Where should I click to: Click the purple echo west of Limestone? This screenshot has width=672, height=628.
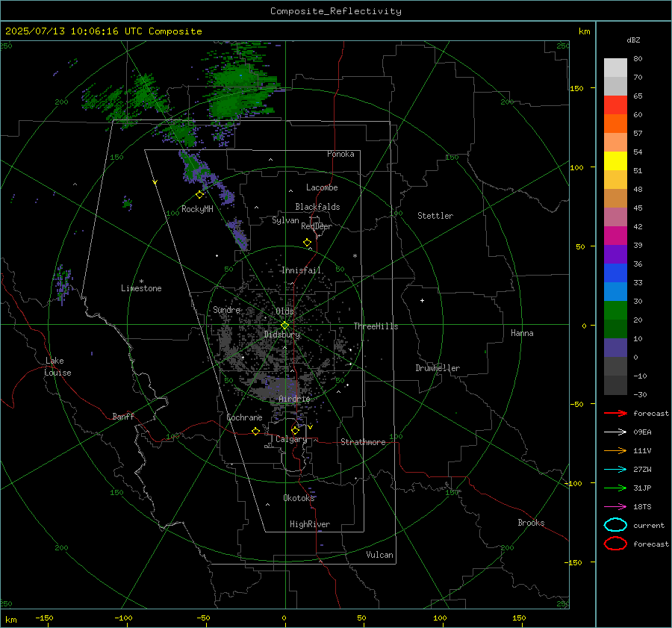(63, 284)
